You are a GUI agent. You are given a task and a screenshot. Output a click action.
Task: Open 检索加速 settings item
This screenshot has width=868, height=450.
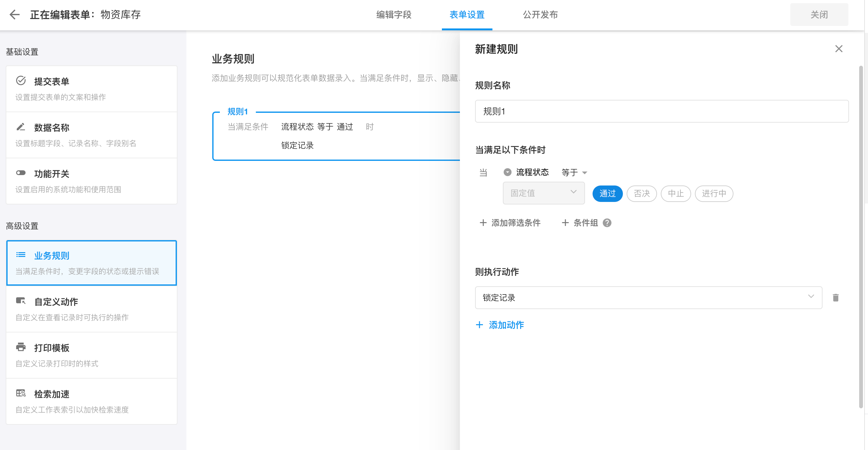pos(91,401)
